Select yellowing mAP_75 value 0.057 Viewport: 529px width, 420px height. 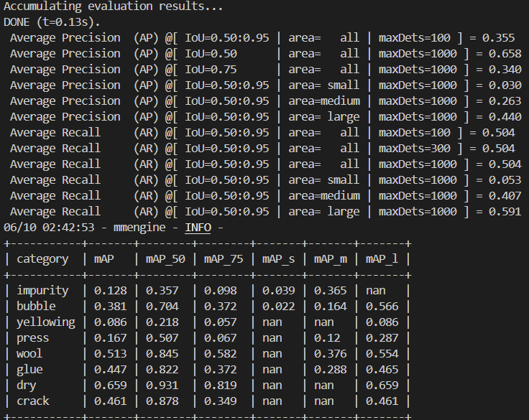[x=221, y=322]
